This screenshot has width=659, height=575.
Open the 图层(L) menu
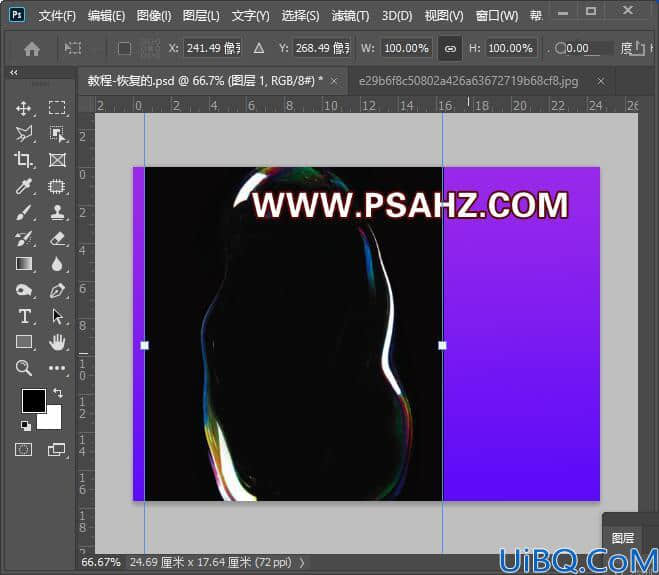pos(201,16)
